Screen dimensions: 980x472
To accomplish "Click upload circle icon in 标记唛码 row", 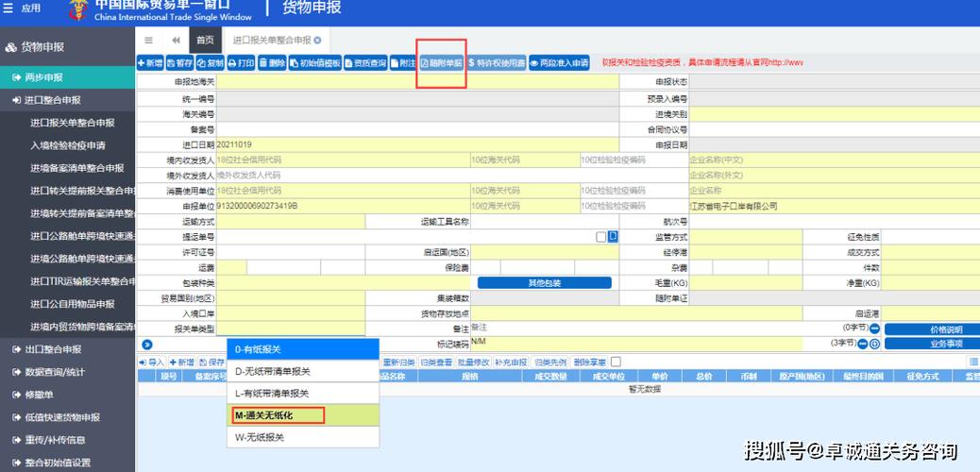I will 875,344.
